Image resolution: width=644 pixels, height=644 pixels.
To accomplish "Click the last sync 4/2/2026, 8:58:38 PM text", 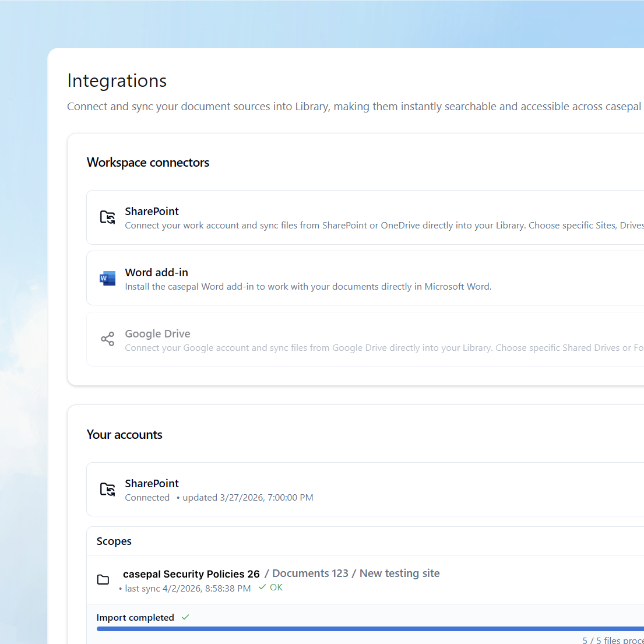I will (188, 589).
